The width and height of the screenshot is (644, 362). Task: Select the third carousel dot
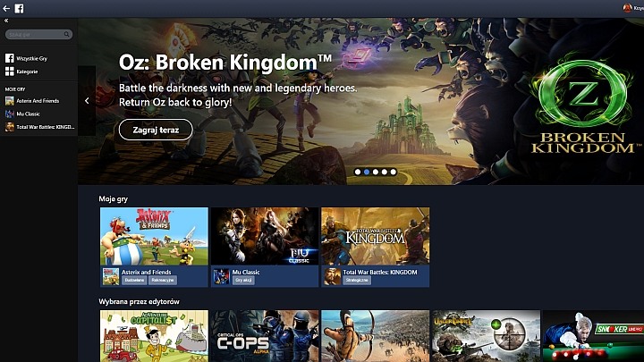point(376,172)
